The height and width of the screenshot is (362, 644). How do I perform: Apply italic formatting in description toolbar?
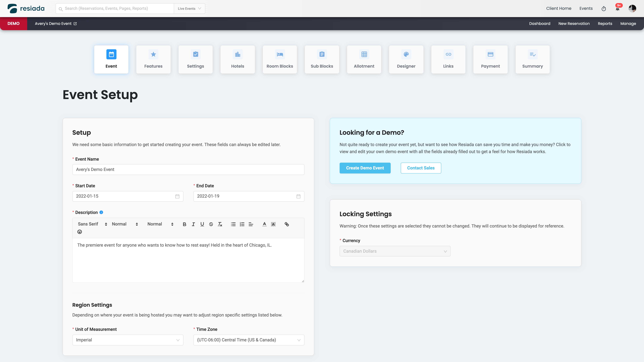(x=193, y=224)
